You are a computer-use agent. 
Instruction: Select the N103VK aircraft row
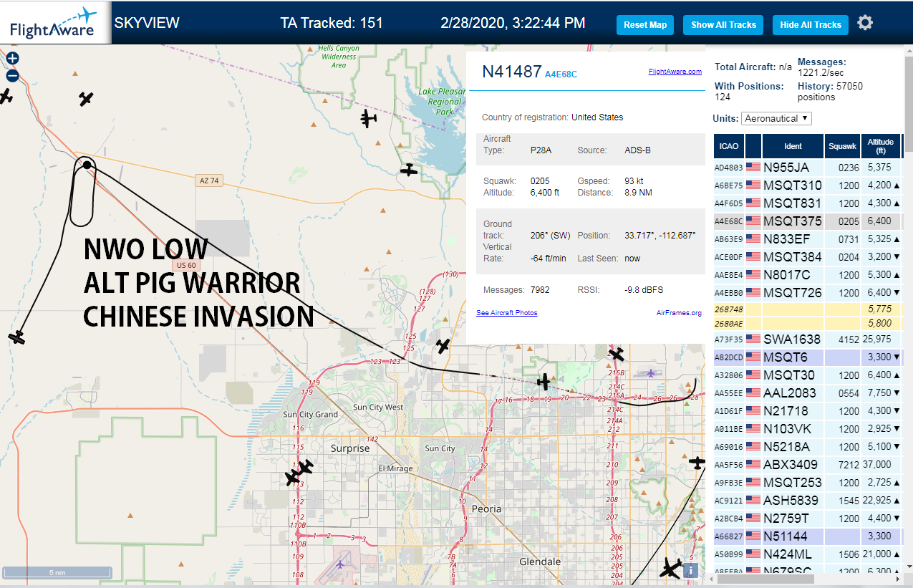click(807, 428)
